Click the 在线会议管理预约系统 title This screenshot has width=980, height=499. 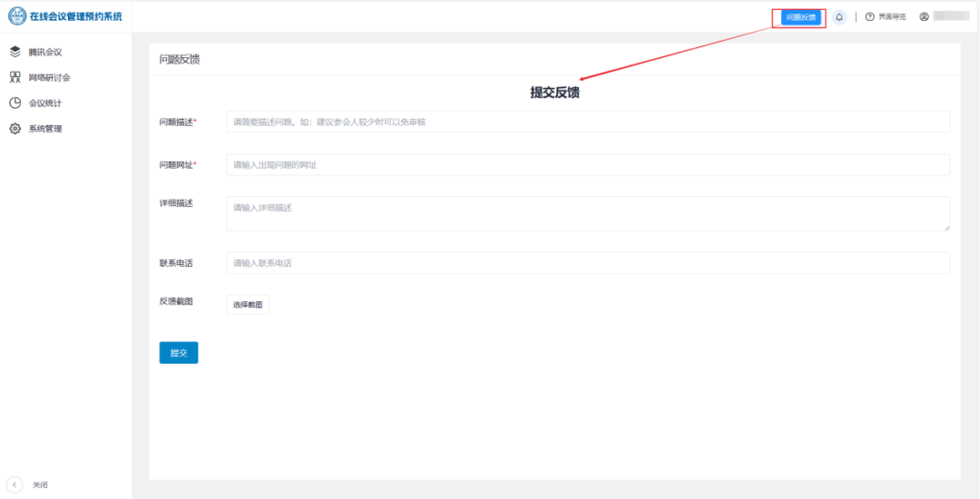click(76, 16)
